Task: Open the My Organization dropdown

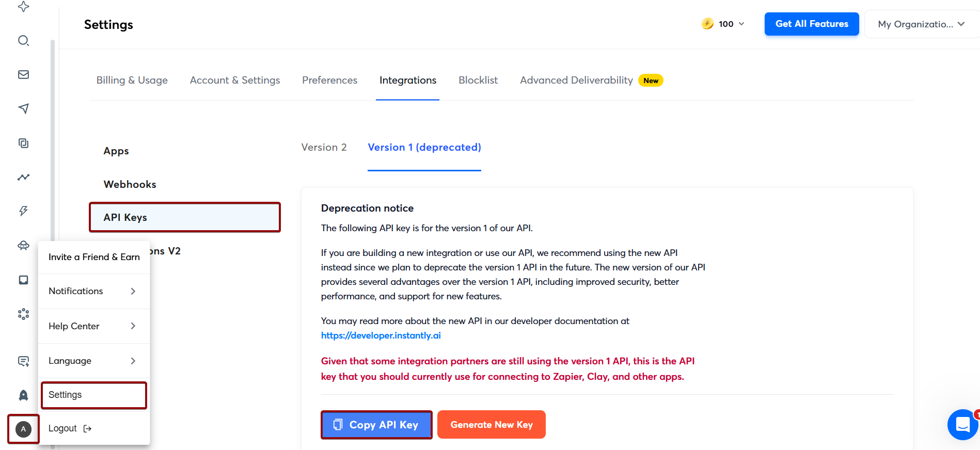Action: pyautogui.click(x=921, y=24)
